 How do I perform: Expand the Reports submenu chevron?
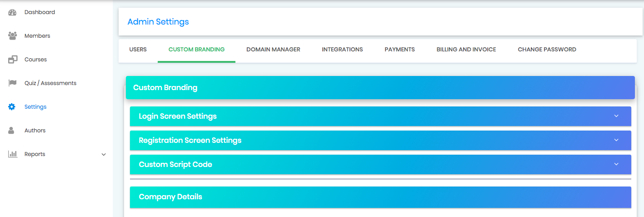104,155
